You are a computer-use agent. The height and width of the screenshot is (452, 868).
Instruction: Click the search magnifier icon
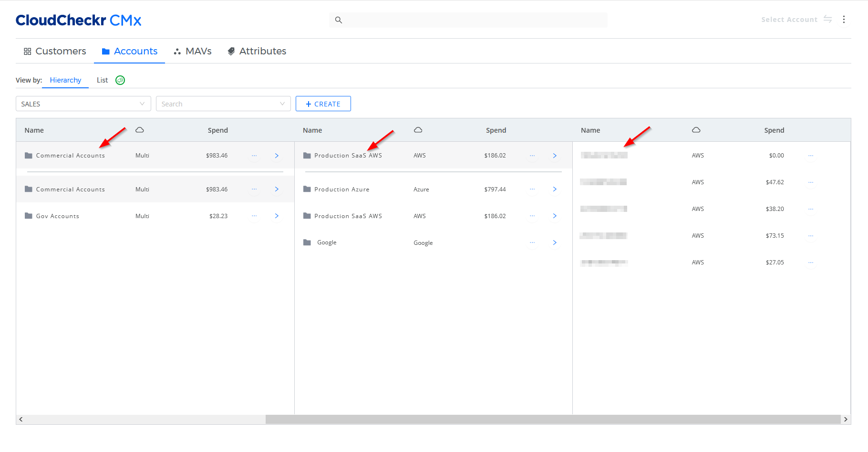coord(339,20)
